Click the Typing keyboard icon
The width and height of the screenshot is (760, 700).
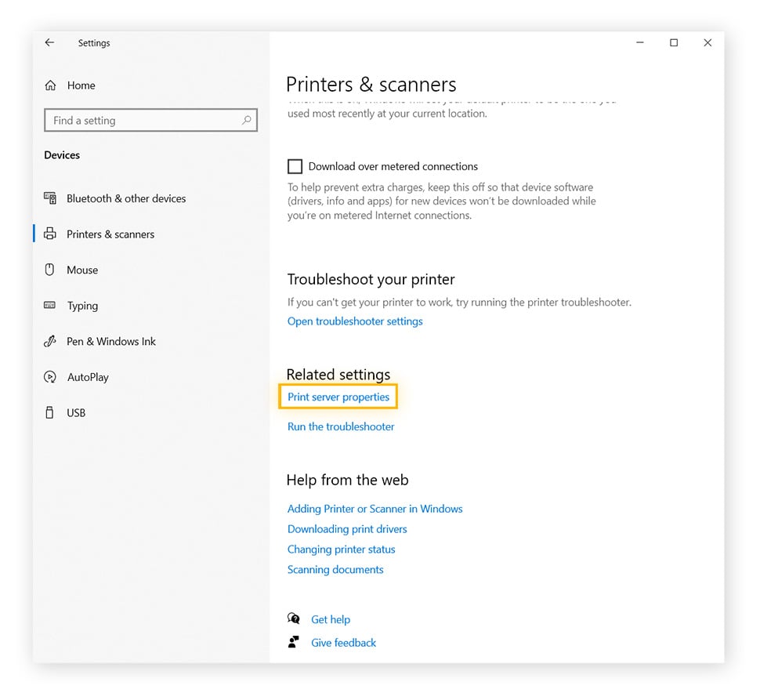point(49,306)
